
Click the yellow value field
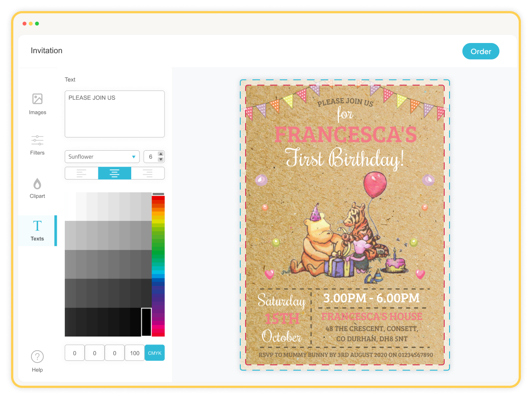pyautogui.click(x=115, y=353)
